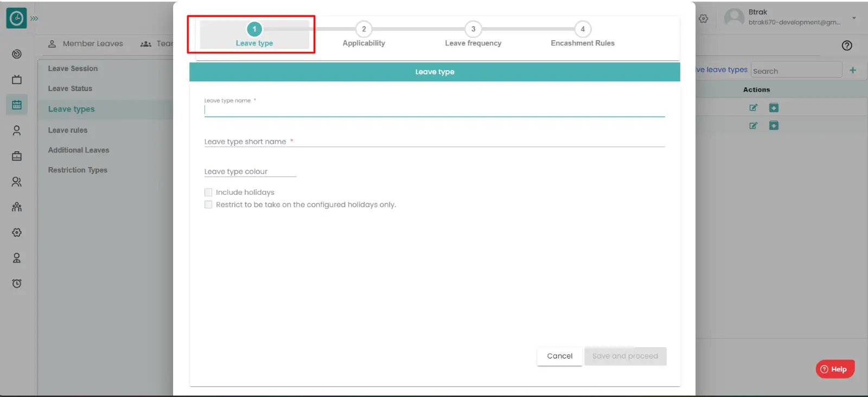Check Restrict to configured holidays only
Viewport: 868px width, 397px height.
pyautogui.click(x=208, y=205)
